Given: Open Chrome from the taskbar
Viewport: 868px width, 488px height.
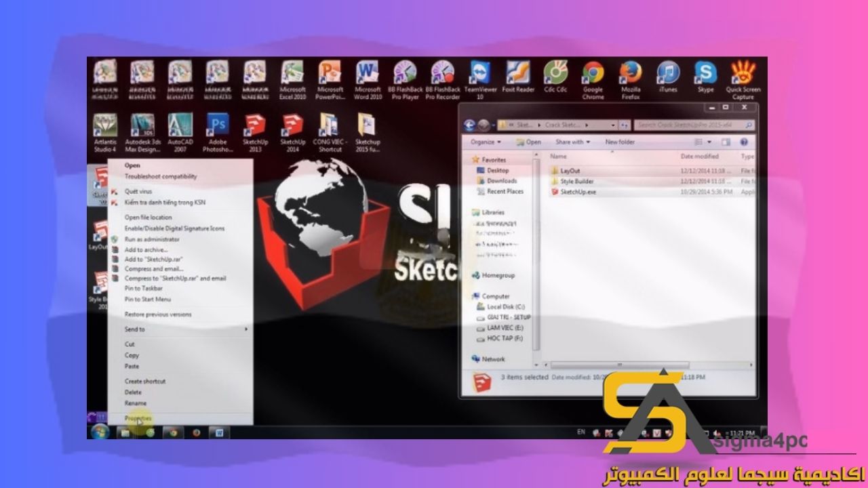Looking at the screenshot, I should click(173, 432).
